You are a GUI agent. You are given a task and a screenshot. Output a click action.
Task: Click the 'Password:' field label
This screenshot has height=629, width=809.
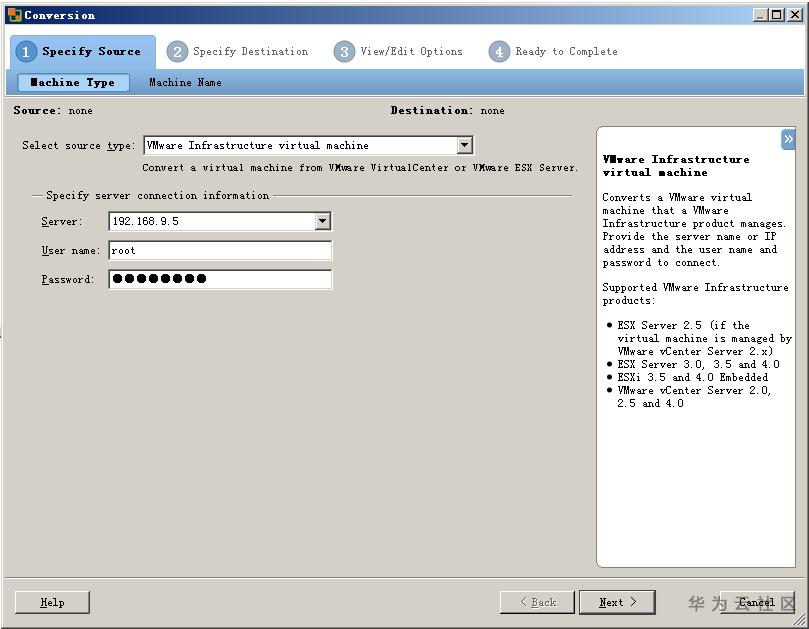68,280
